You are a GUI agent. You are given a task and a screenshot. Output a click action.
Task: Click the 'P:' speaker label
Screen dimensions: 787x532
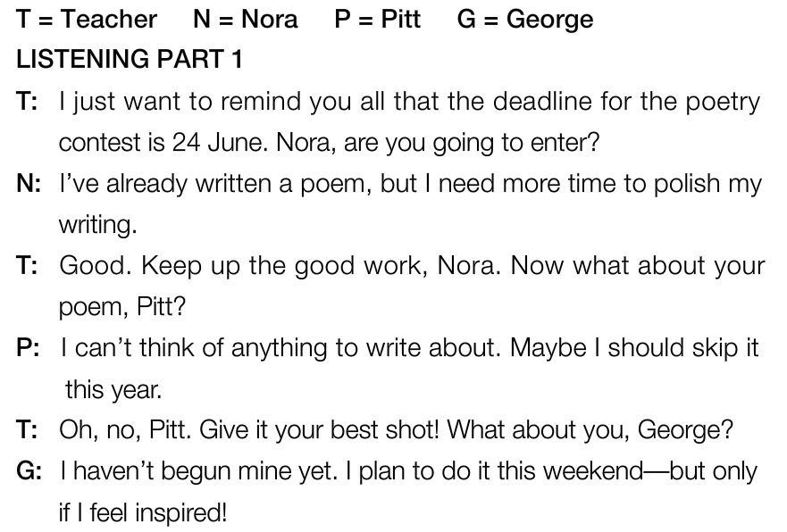click(28, 347)
